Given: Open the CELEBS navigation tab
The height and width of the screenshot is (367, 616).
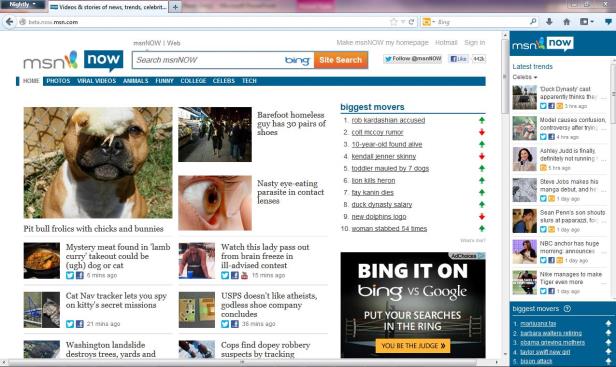Looking at the screenshot, I should [224, 81].
